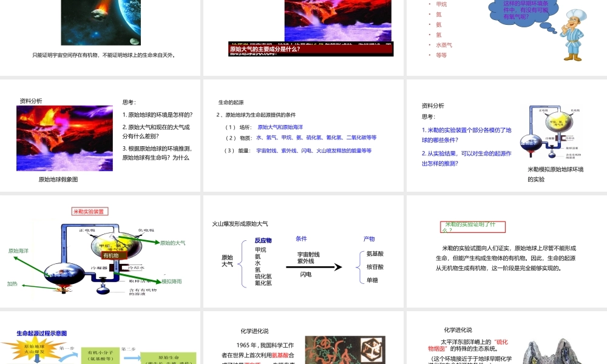Click the 氨基酸 product text
This screenshot has width=607, height=364.
click(x=375, y=254)
